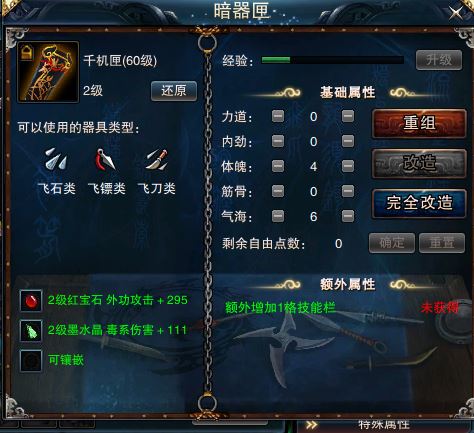Open the empty 可镶嵌 gem slot

click(31, 361)
